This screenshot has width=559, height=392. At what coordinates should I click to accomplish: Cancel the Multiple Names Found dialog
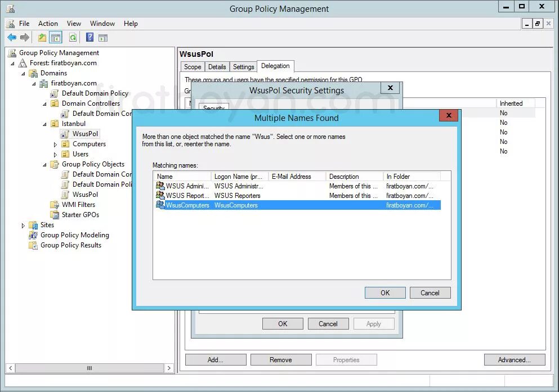click(430, 292)
